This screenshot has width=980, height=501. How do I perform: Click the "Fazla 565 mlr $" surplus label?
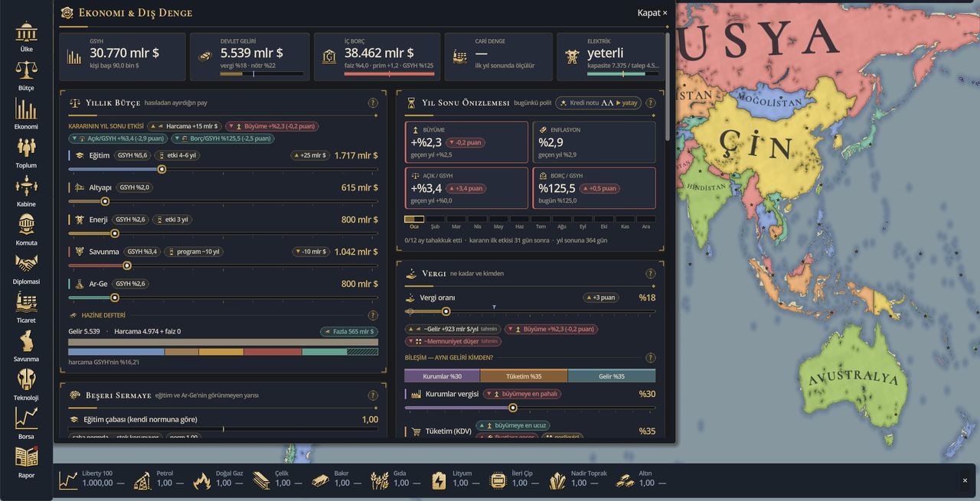[349, 332]
